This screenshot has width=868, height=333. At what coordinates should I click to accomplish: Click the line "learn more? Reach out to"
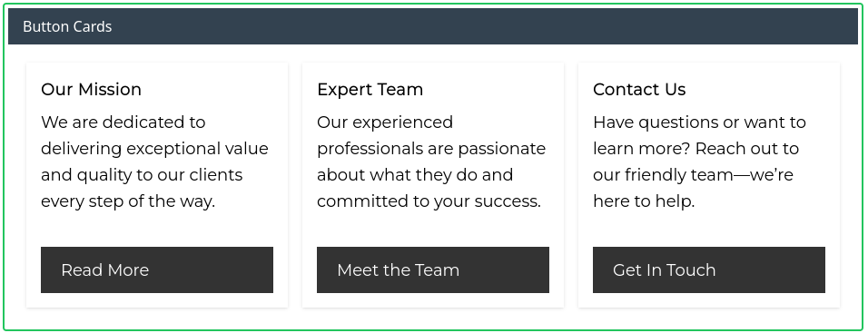click(695, 148)
